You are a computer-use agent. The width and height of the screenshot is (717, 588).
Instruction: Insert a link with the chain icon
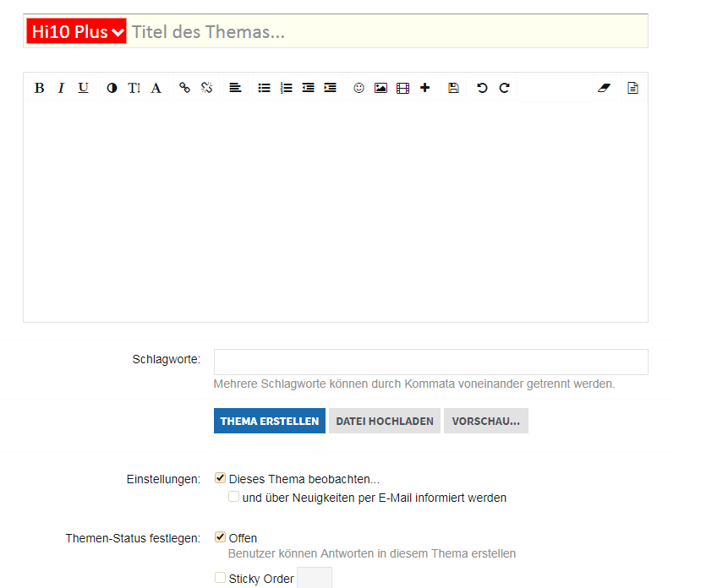pos(184,88)
